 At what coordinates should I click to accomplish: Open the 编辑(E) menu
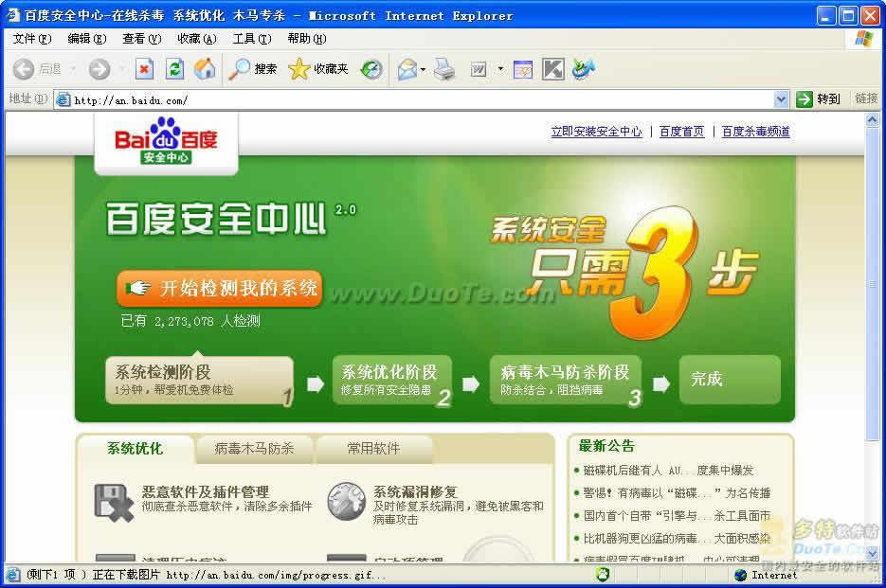(x=87, y=39)
